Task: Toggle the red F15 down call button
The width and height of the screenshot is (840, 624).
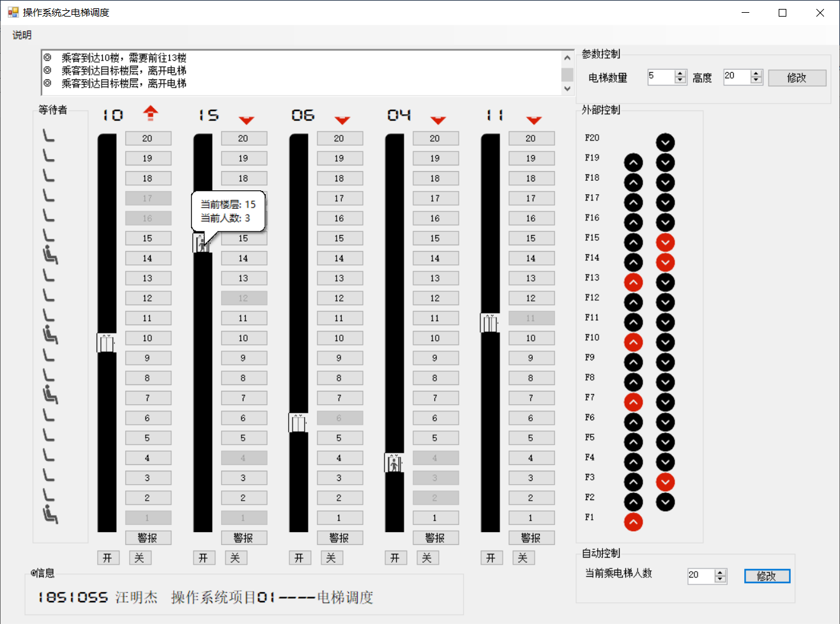Action: click(665, 242)
